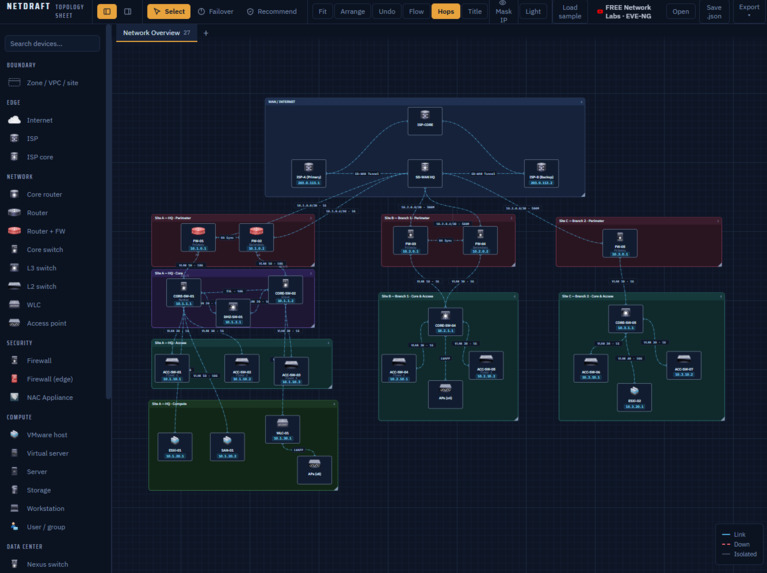Click Save .json button
This screenshot has height=573, width=767.
pos(714,11)
